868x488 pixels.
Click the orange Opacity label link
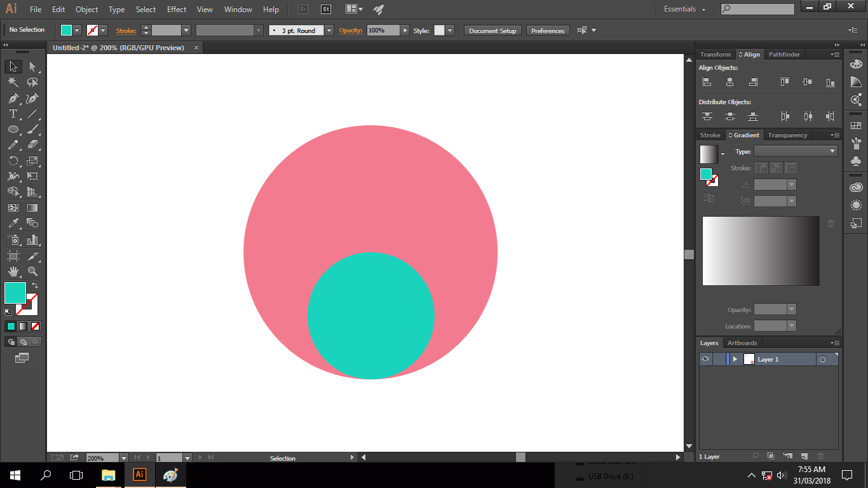click(350, 30)
